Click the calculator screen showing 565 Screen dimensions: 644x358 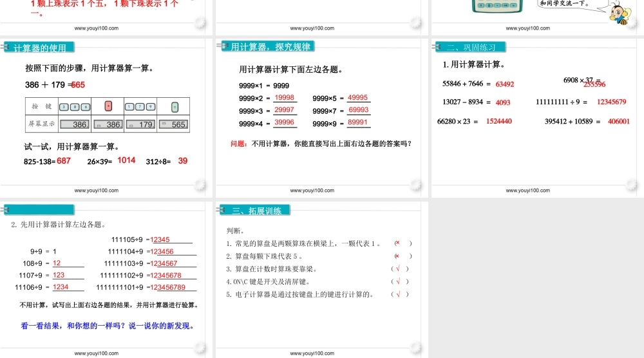pos(174,124)
